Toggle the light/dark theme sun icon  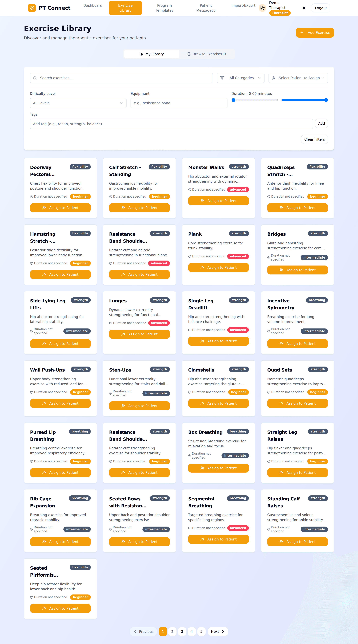(304, 8)
